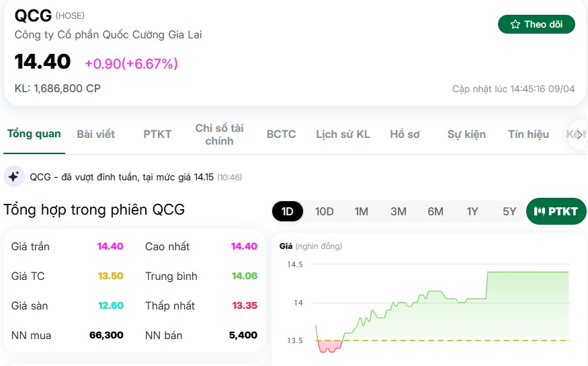The image size is (588, 366).
Task: Go to the BCTC tab
Action: click(282, 134)
